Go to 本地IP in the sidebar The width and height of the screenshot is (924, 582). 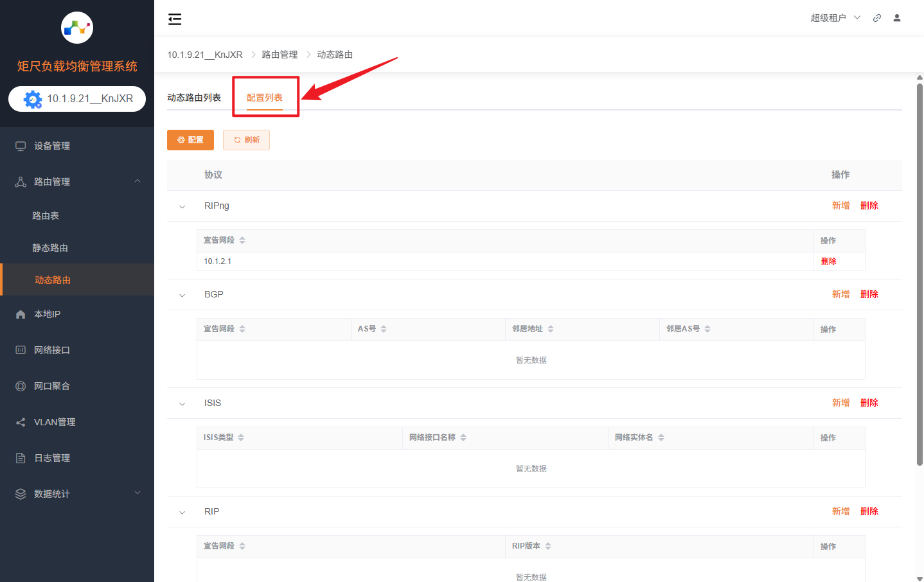click(47, 314)
